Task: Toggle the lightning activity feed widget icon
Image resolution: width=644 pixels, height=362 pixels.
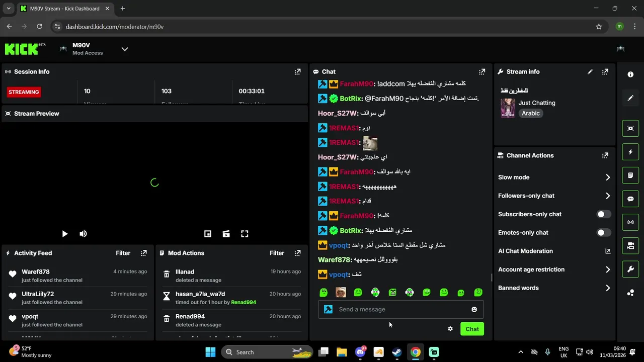Action: coord(630,152)
